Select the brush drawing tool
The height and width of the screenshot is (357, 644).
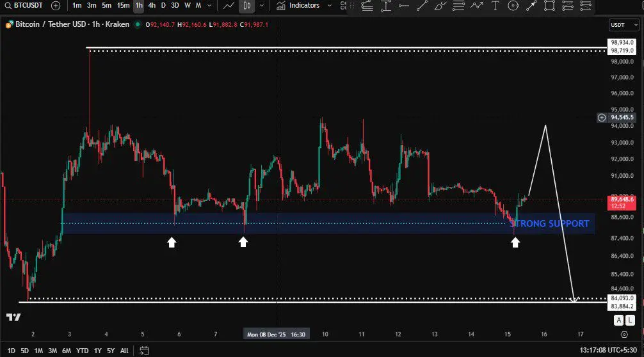click(x=440, y=6)
